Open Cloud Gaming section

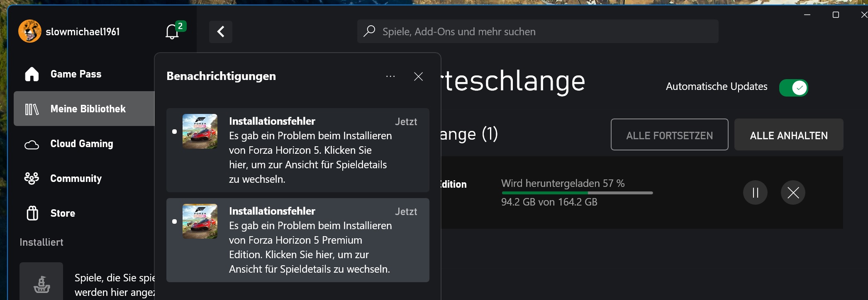click(x=81, y=144)
